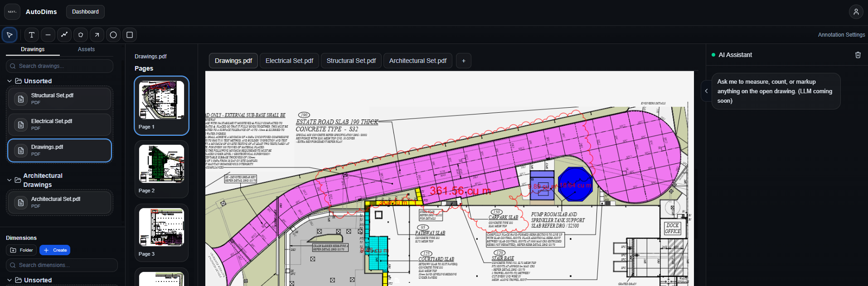Select the Polyline tool
Screen dimensions: 868x286
[x=64, y=35]
